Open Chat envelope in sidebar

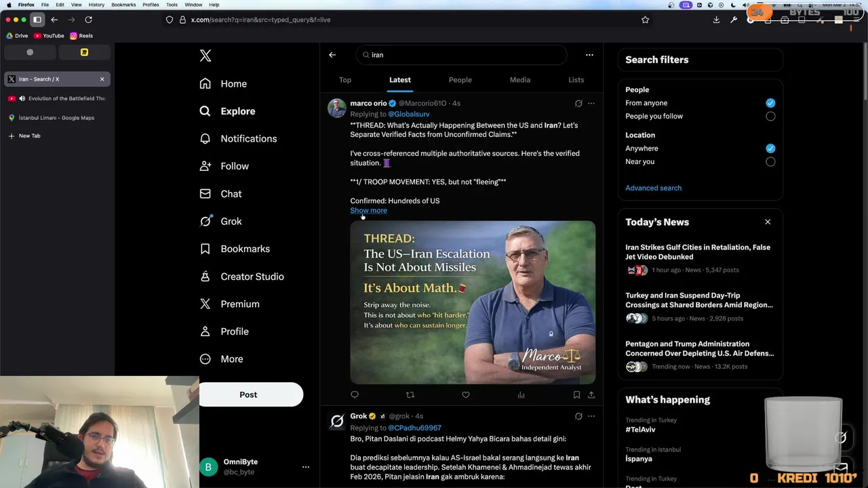click(x=221, y=194)
